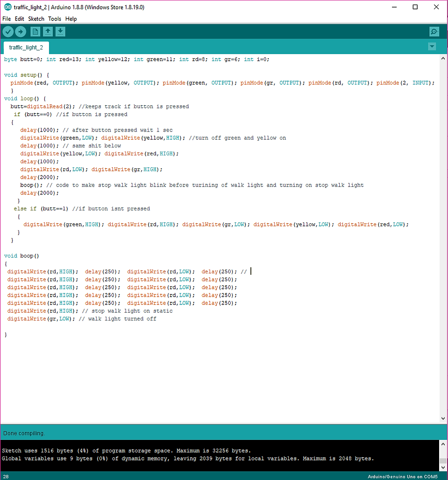This screenshot has height=480, width=448.
Task: Click the 'void boop()' definition
Action: click(21, 256)
